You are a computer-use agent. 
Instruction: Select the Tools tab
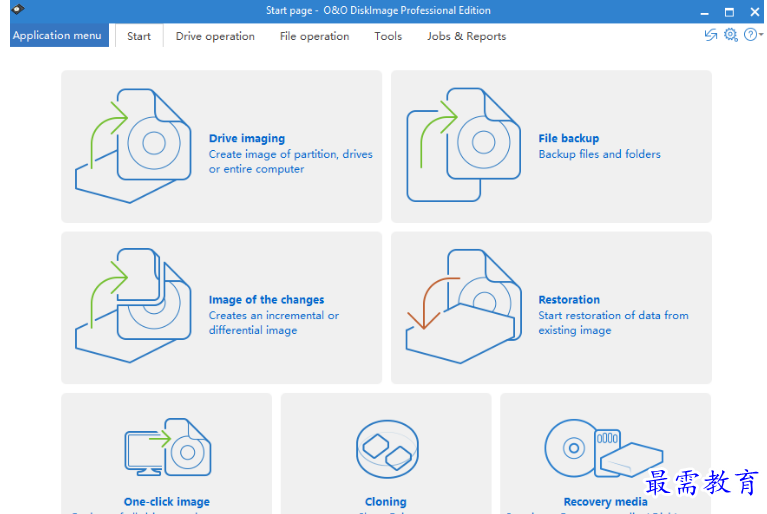388,36
